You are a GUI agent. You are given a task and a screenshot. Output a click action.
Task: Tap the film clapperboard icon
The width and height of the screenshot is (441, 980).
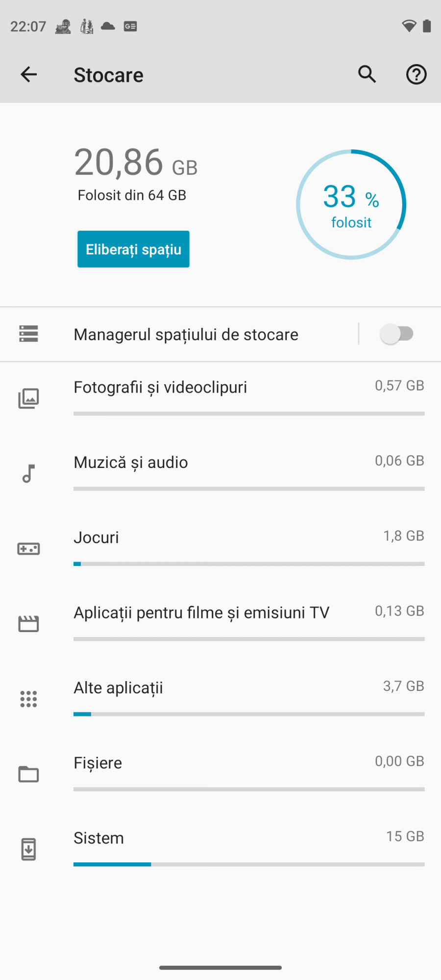click(28, 624)
